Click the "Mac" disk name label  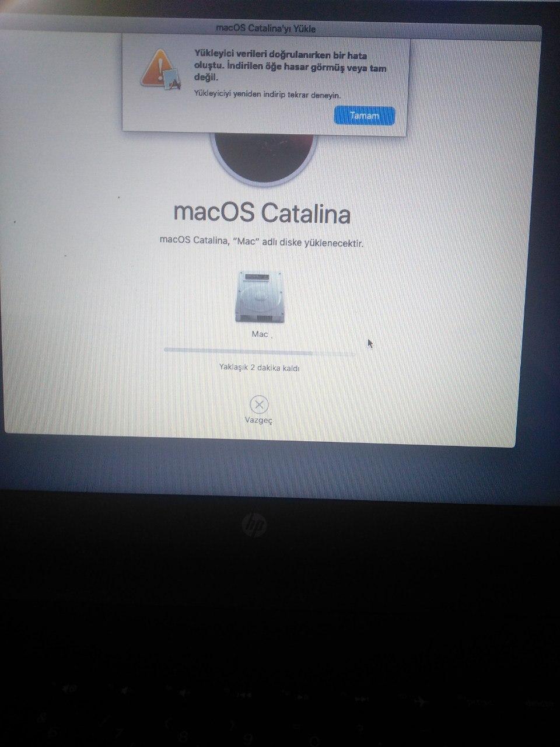point(260,334)
